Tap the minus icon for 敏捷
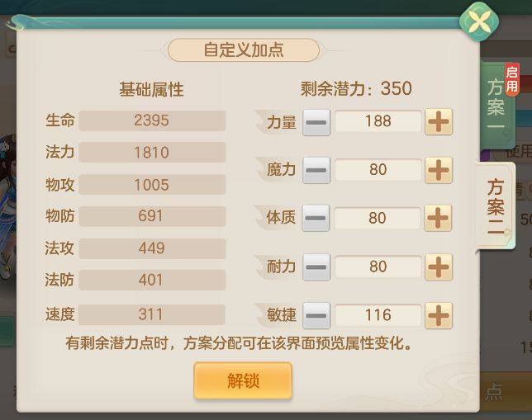The height and width of the screenshot is (420, 532). (x=316, y=315)
